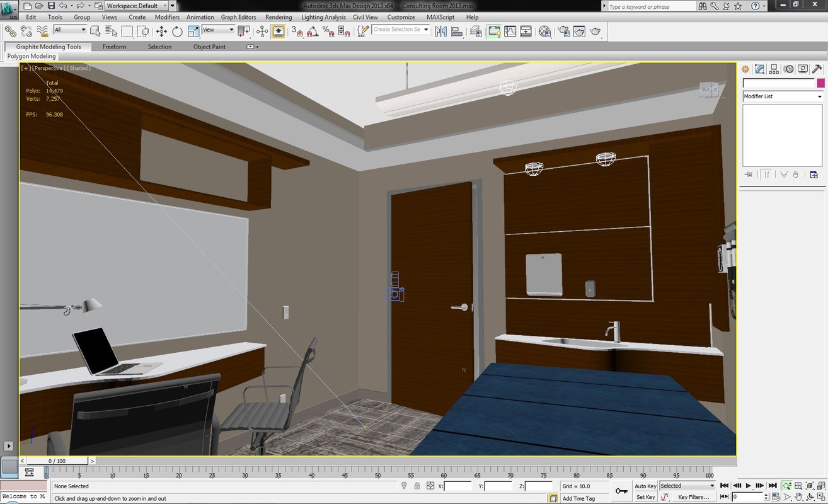
Task: Select the Select and Move tool
Action: (161, 31)
